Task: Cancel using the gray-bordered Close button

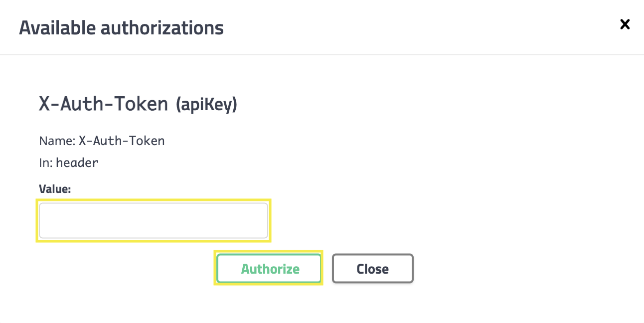Action: click(x=373, y=269)
